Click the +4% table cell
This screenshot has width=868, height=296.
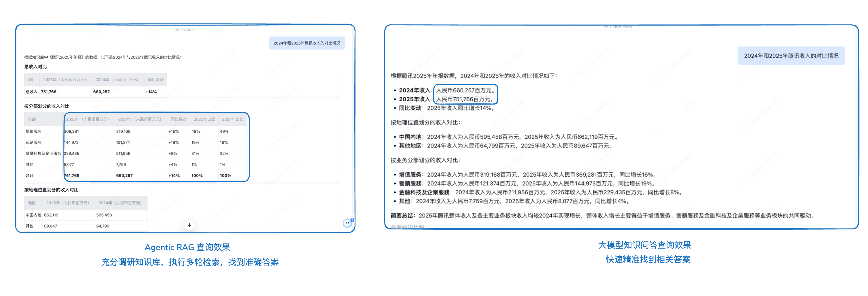173,165
